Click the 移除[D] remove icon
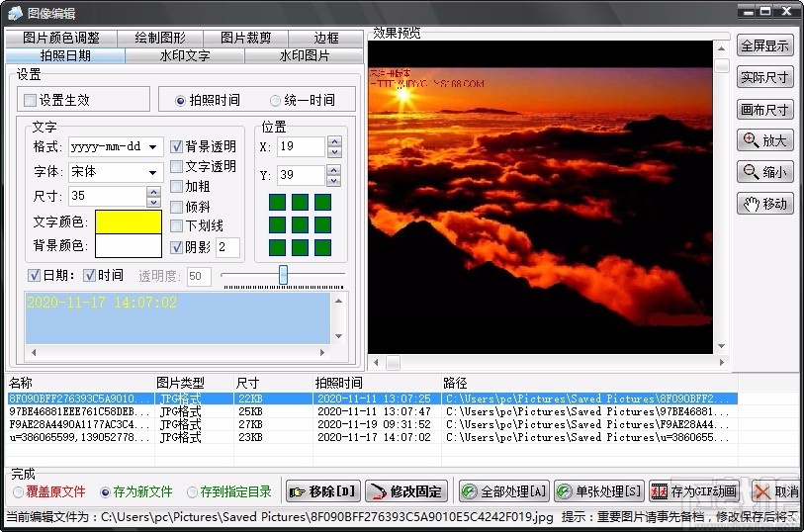Viewport: 804px width, 532px height. pyautogui.click(x=298, y=492)
